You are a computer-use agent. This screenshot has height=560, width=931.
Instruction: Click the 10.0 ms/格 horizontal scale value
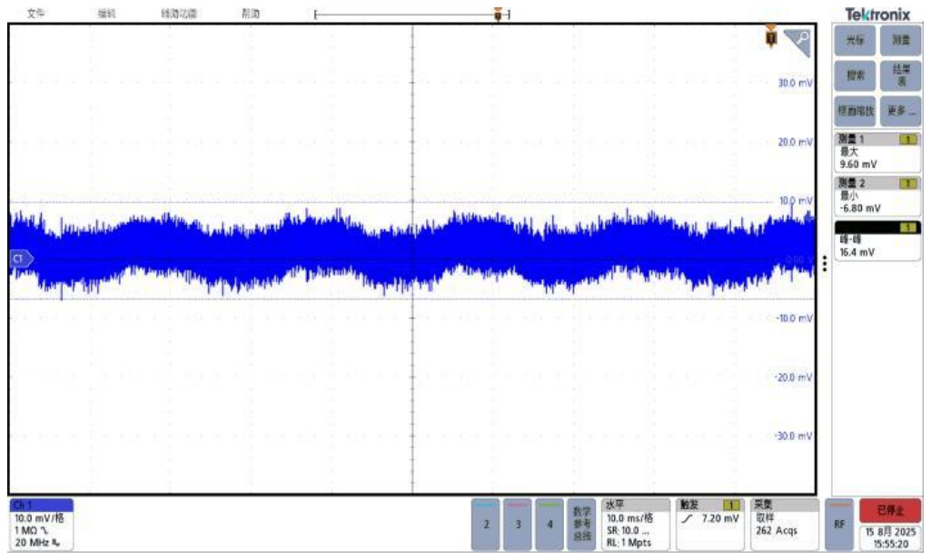tap(629, 518)
